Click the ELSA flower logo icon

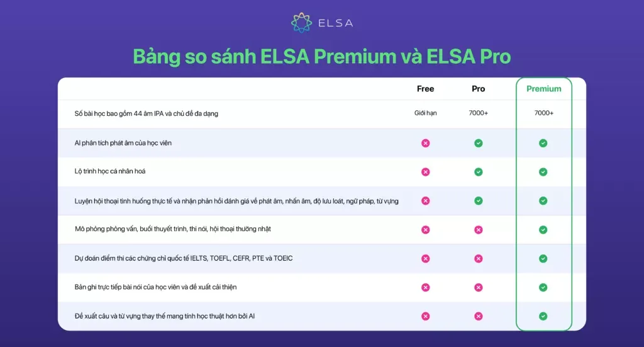point(301,23)
